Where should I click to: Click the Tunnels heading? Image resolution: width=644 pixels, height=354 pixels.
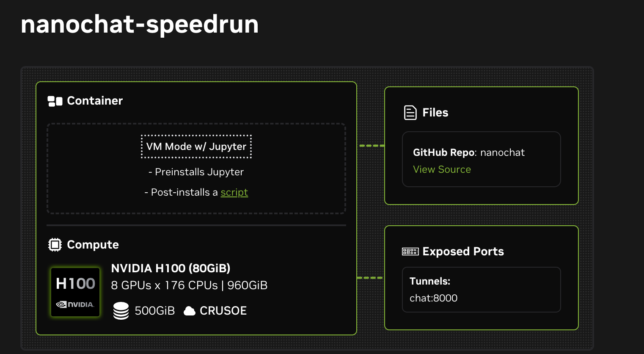[x=429, y=281]
